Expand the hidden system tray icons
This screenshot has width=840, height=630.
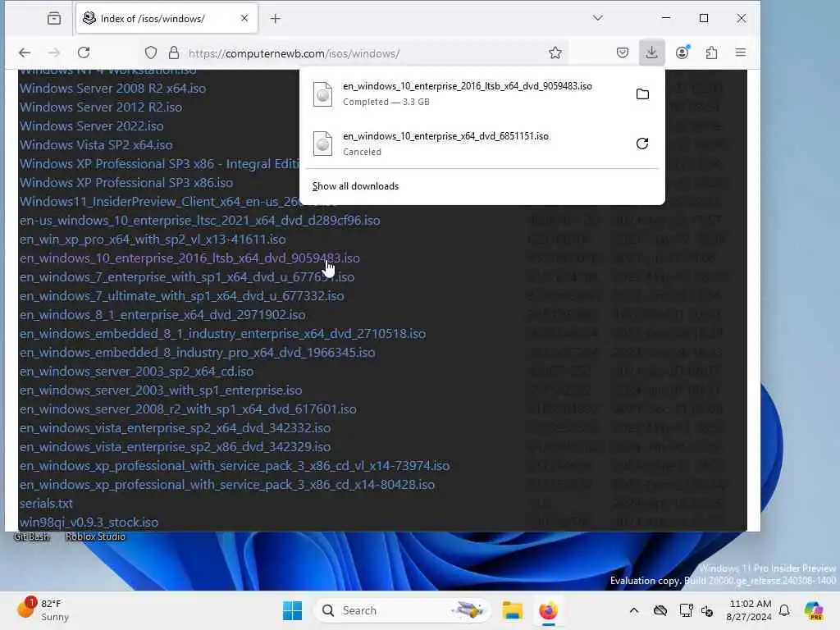pos(634,610)
